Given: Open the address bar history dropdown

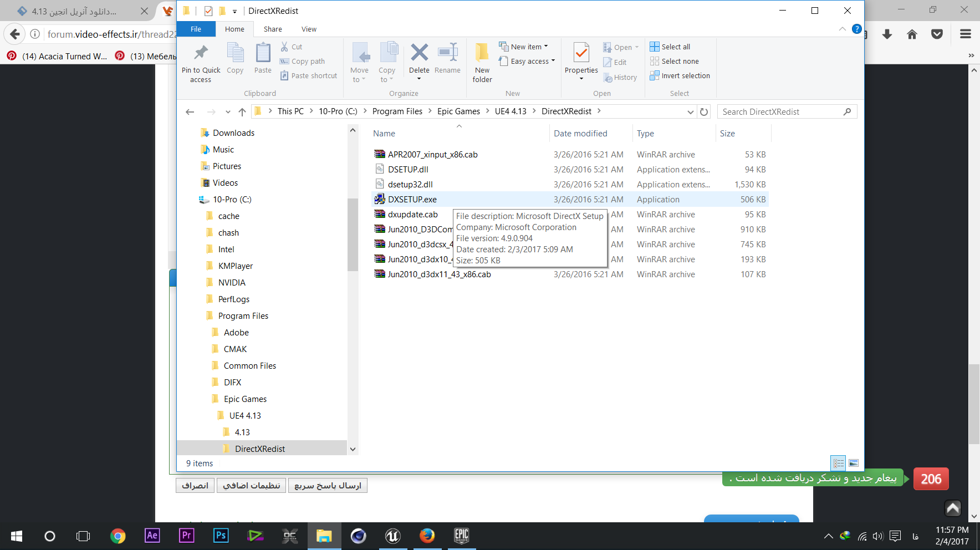Looking at the screenshot, I should pyautogui.click(x=690, y=111).
